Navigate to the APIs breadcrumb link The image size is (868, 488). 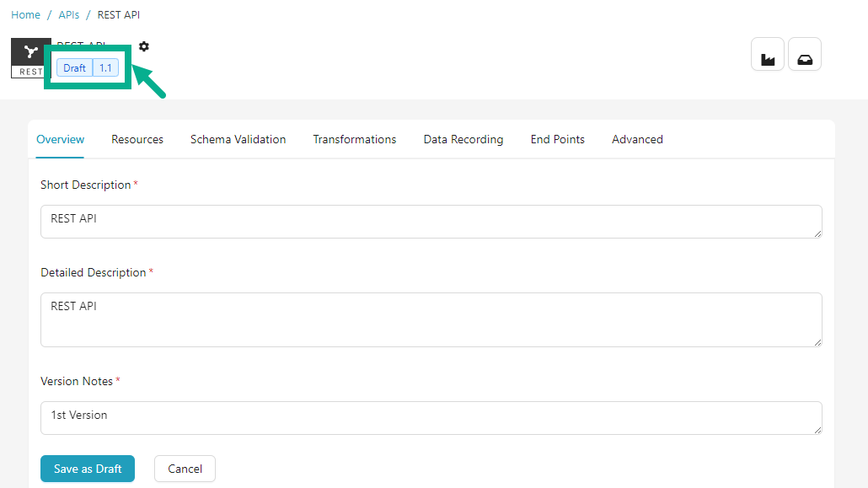coord(69,15)
